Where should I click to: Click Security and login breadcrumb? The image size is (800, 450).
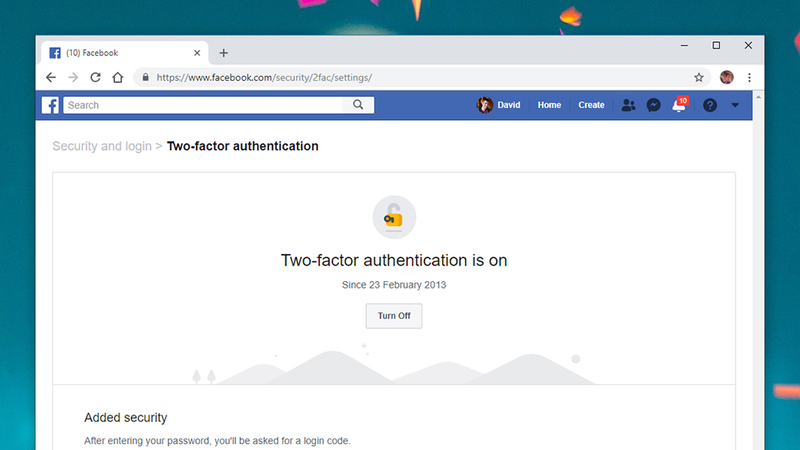tap(102, 146)
